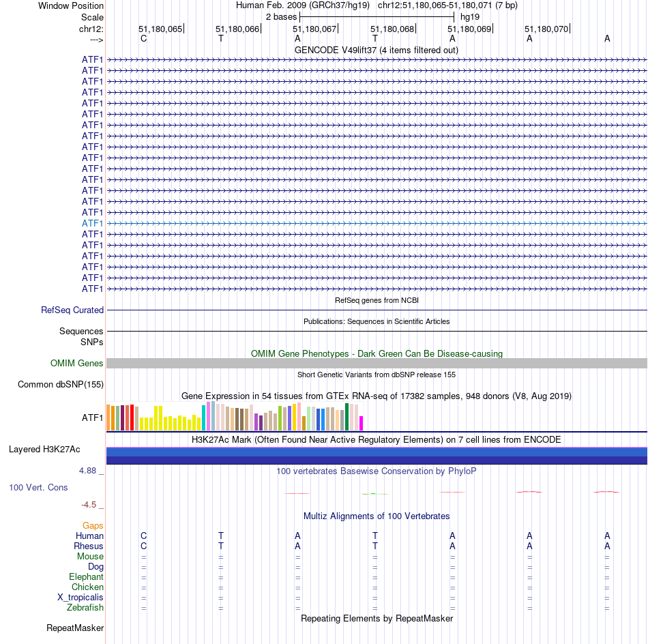This screenshot has height=644, width=648.
Task: Click base C in the Rhesus alignment row
Action: [143, 546]
